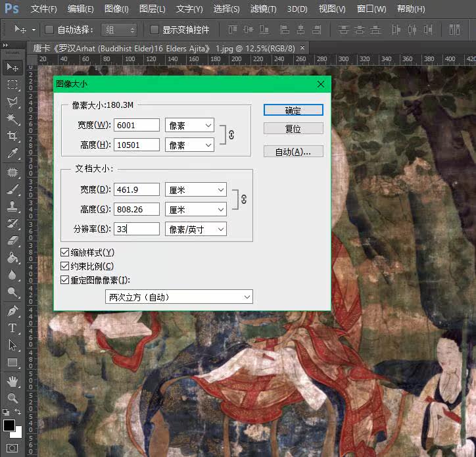Confirm with the 确定 button

(293, 110)
